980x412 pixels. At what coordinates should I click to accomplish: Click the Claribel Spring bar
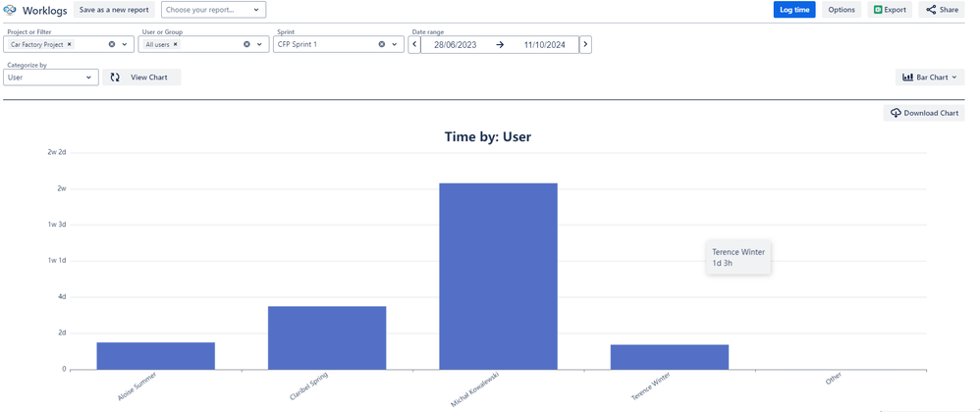(x=327, y=337)
